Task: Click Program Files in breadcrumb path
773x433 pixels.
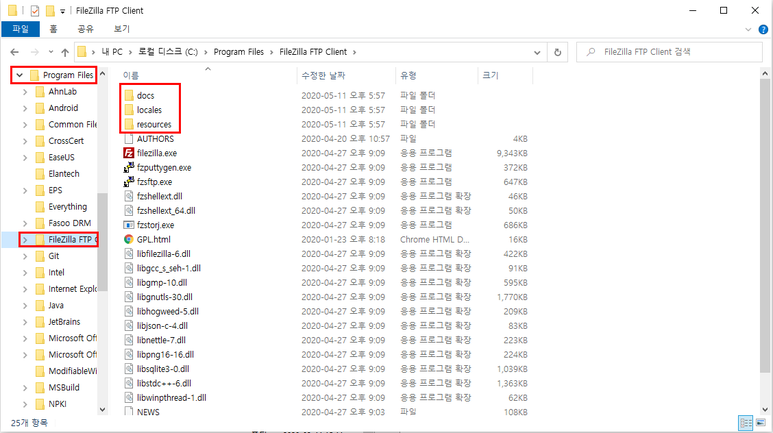Action: tap(239, 52)
